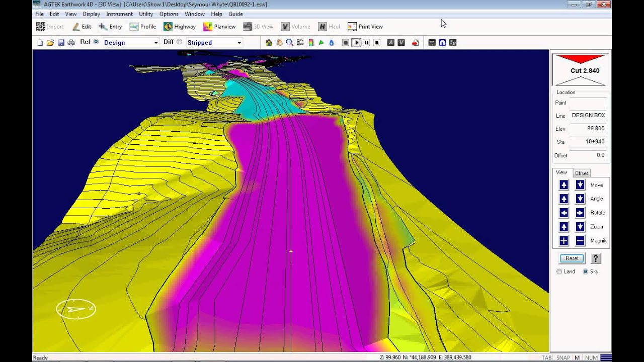This screenshot has width=644, height=362.
Task: Click the Haul toolbar button
Action: [329, 27]
